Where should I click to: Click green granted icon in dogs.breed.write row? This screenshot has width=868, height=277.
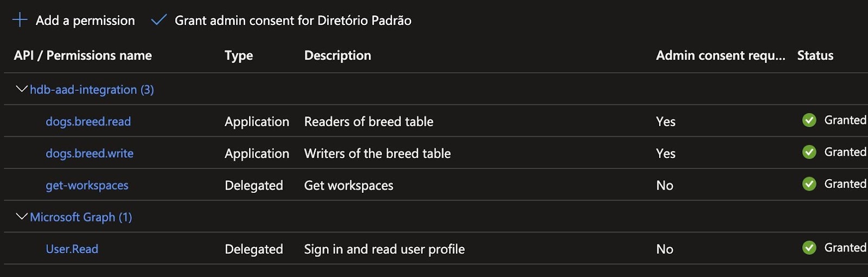tap(809, 152)
